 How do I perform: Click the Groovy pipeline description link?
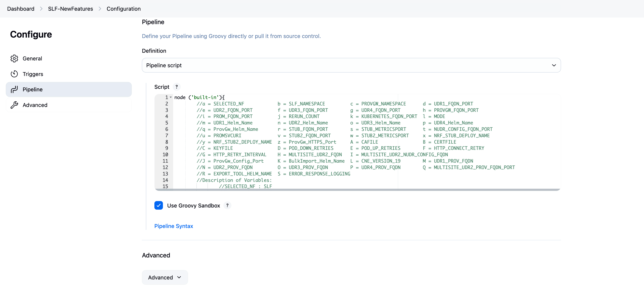(231, 36)
